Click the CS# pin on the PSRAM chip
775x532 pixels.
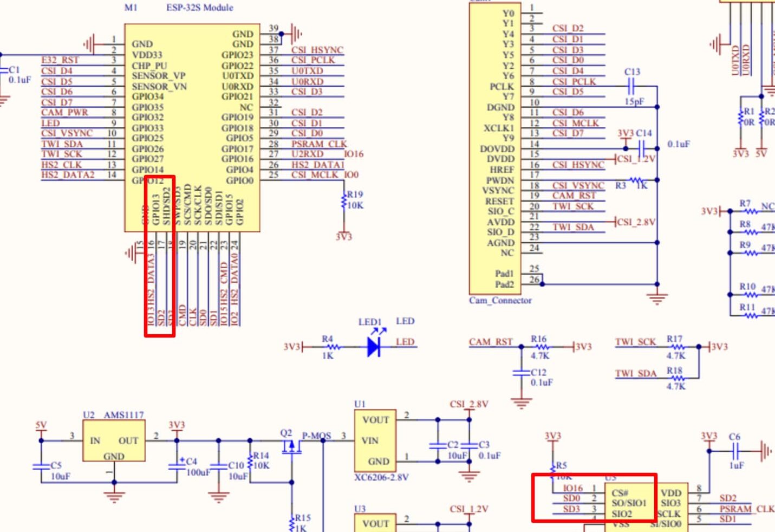(x=620, y=493)
